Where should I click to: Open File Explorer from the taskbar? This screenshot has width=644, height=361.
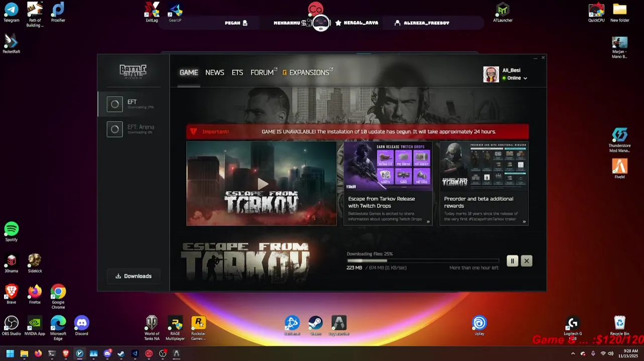point(24,353)
